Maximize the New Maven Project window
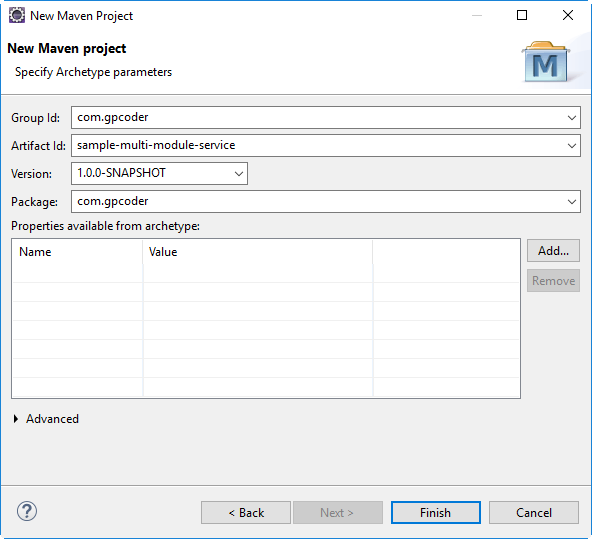The image size is (592, 539). click(x=522, y=15)
